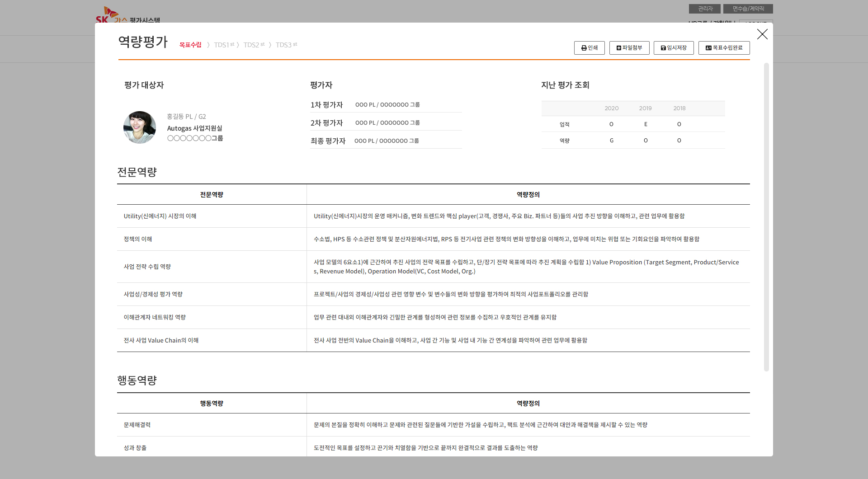Select the 목표수립 step tab
868x479 pixels.
pos(190,45)
